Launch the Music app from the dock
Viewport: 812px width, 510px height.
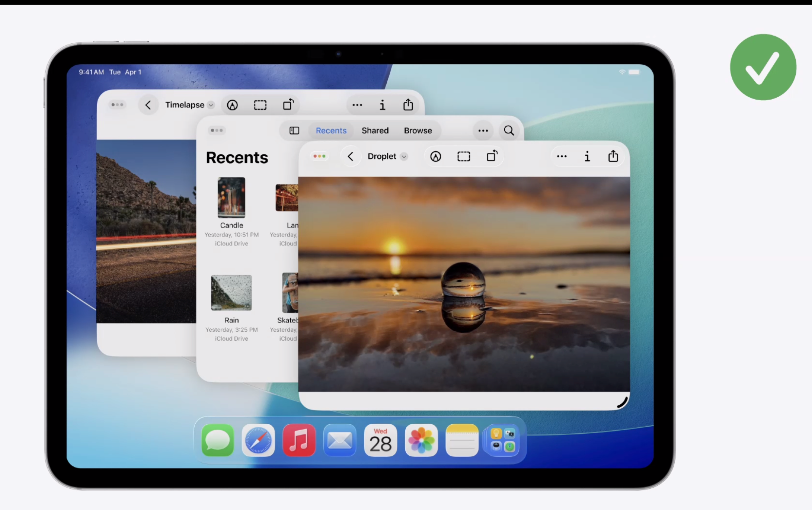click(299, 440)
